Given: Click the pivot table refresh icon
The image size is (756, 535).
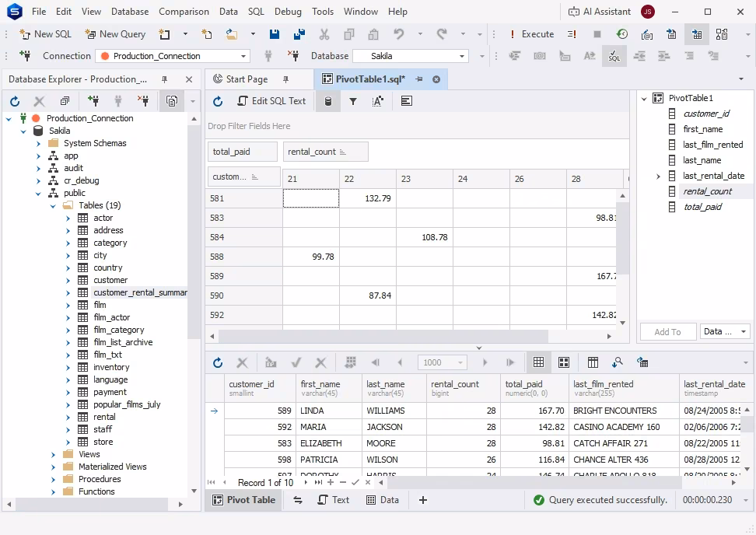Looking at the screenshot, I should pos(218,101).
